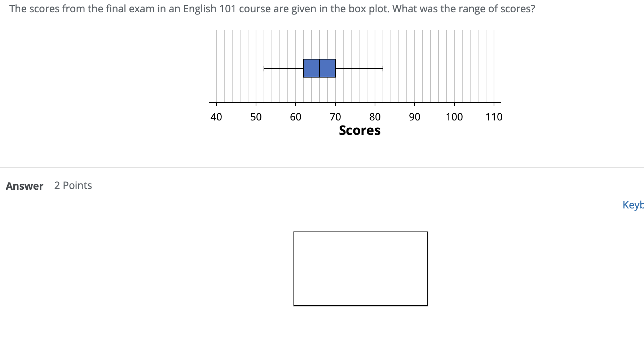Click the right whisker line of the box plot
Viewport: 644px width, 339px height.
(x=359, y=68)
